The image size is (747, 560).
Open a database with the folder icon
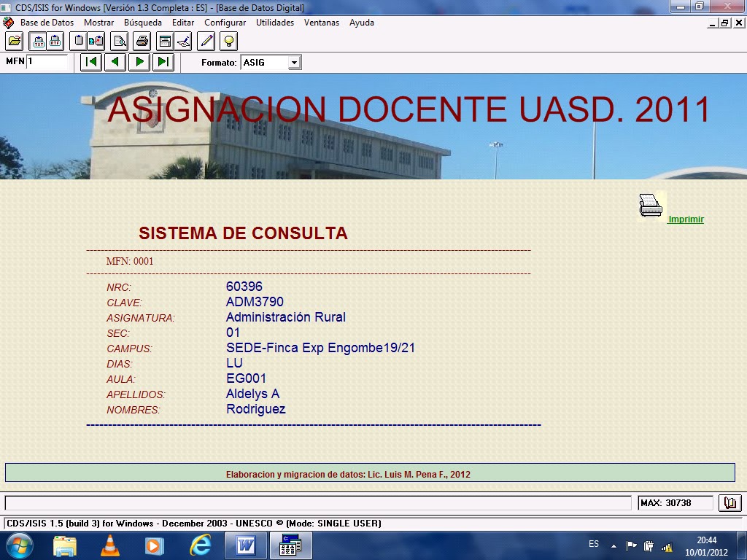tap(14, 41)
